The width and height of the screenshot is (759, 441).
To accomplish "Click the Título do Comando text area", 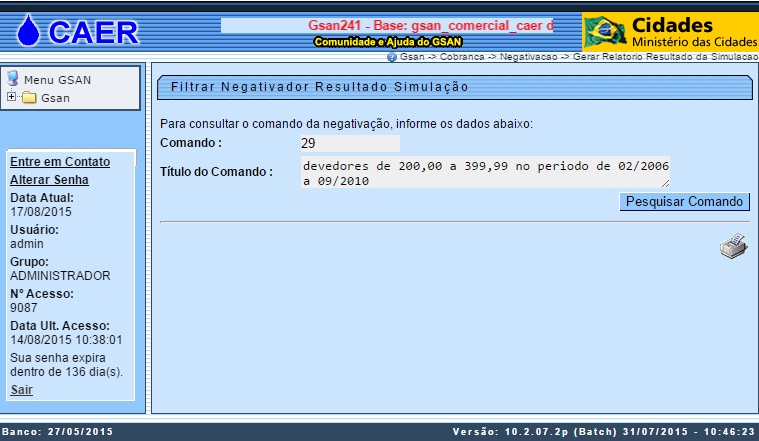I will tap(485, 172).
